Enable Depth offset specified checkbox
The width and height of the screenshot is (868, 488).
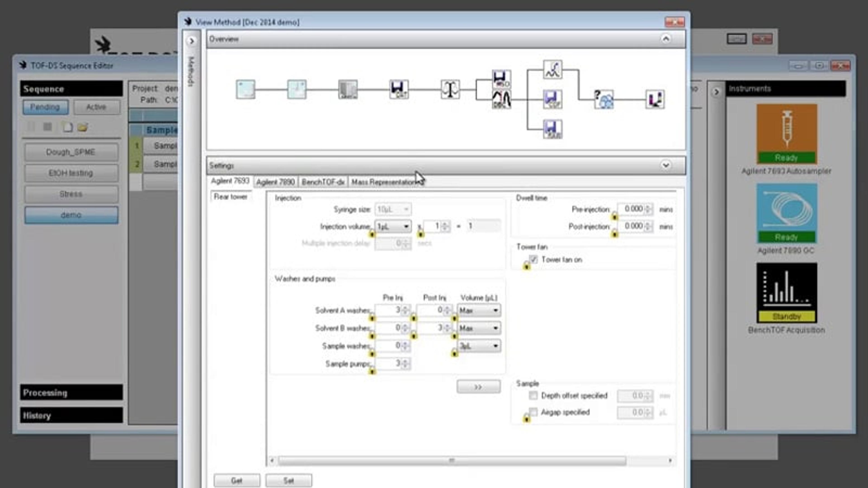point(533,395)
